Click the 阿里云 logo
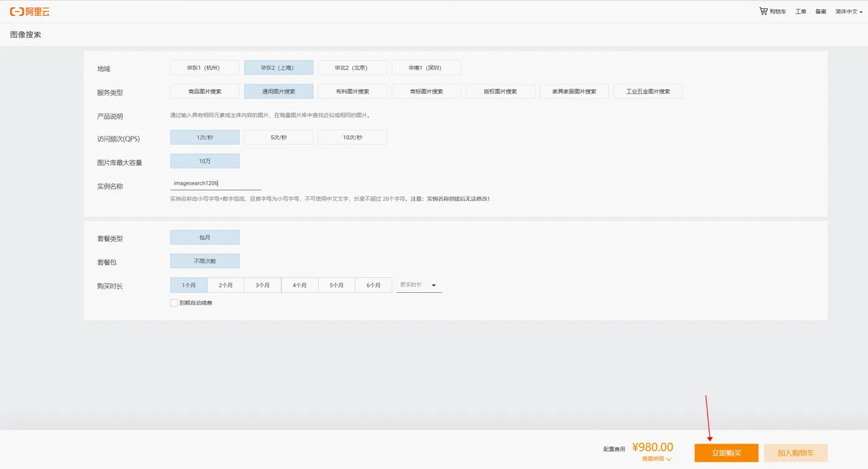The height and width of the screenshot is (469, 868). point(31,11)
